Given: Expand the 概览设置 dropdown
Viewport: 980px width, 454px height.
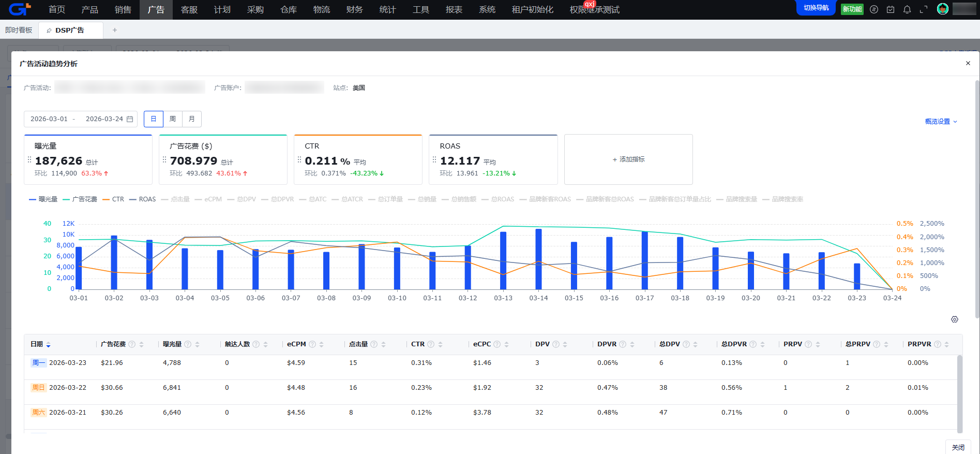Looking at the screenshot, I should coord(941,122).
